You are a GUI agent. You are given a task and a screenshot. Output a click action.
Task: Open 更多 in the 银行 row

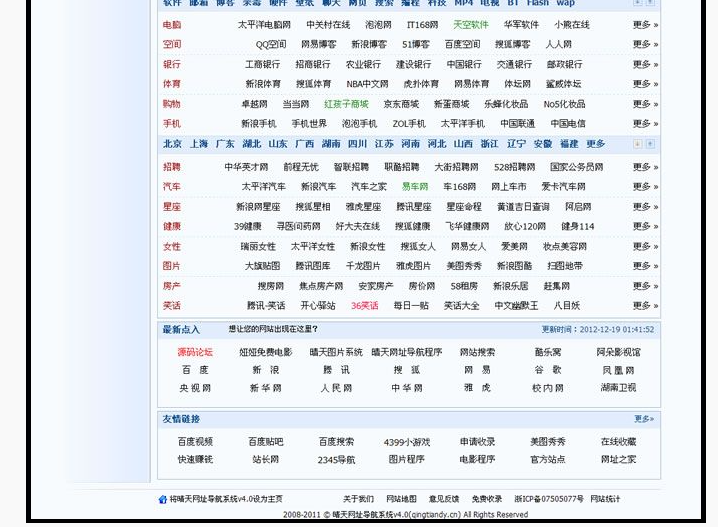pos(645,65)
